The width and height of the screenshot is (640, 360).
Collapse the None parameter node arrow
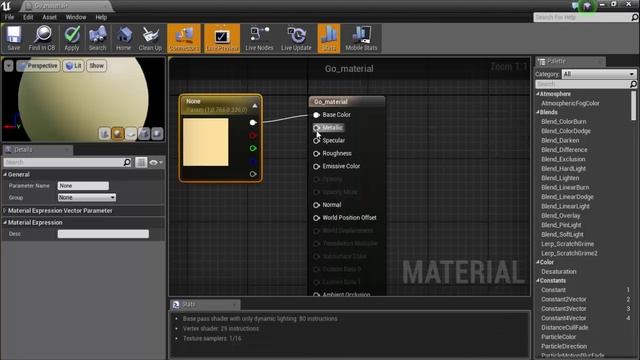point(255,106)
